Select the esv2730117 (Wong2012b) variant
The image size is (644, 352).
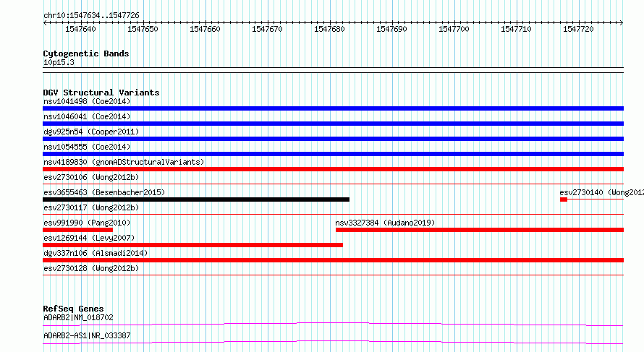coord(91,207)
